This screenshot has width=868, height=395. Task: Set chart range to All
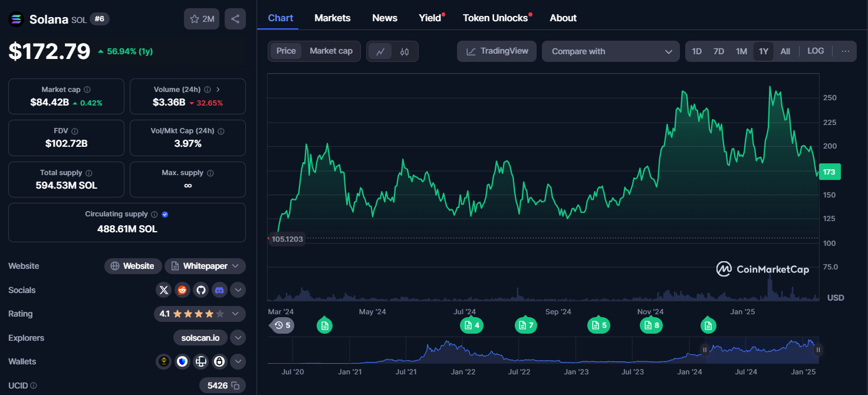pos(785,51)
